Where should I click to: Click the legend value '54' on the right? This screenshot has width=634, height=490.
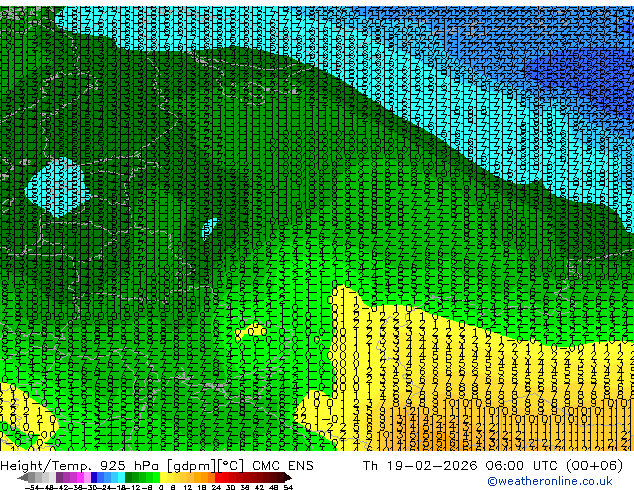tap(288, 487)
